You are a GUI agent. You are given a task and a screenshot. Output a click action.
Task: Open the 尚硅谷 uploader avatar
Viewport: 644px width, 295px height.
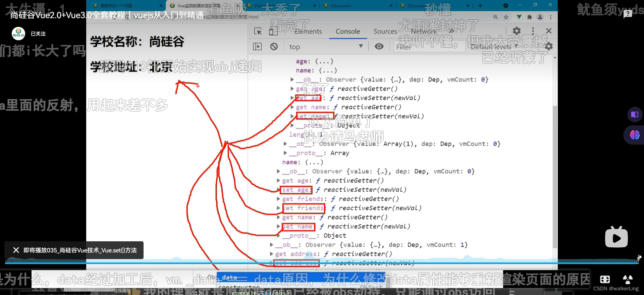[x=18, y=34]
